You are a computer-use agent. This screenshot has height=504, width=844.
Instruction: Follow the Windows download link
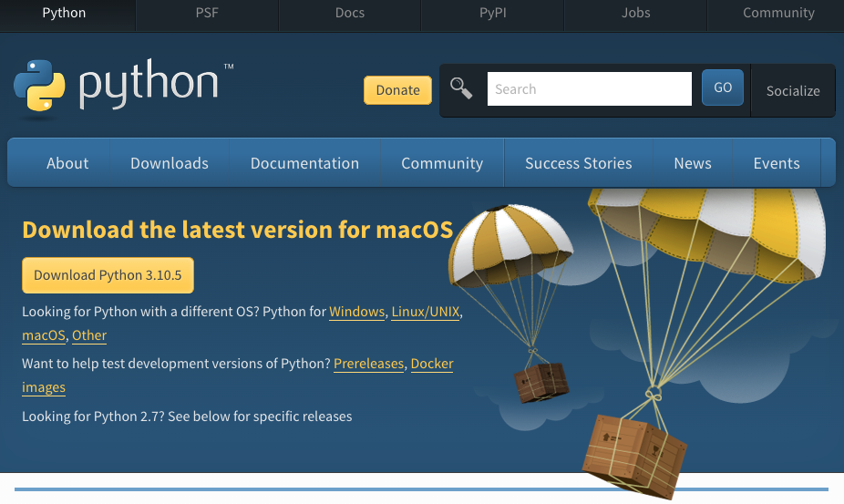356,312
